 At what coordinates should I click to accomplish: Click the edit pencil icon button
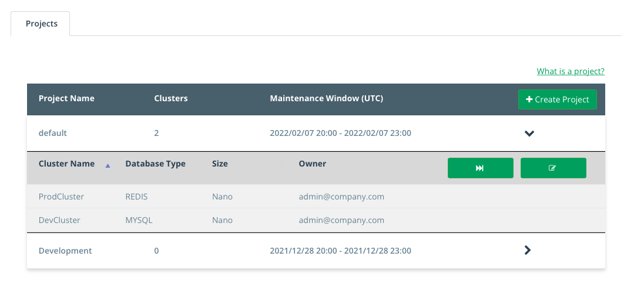click(x=554, y=168)
